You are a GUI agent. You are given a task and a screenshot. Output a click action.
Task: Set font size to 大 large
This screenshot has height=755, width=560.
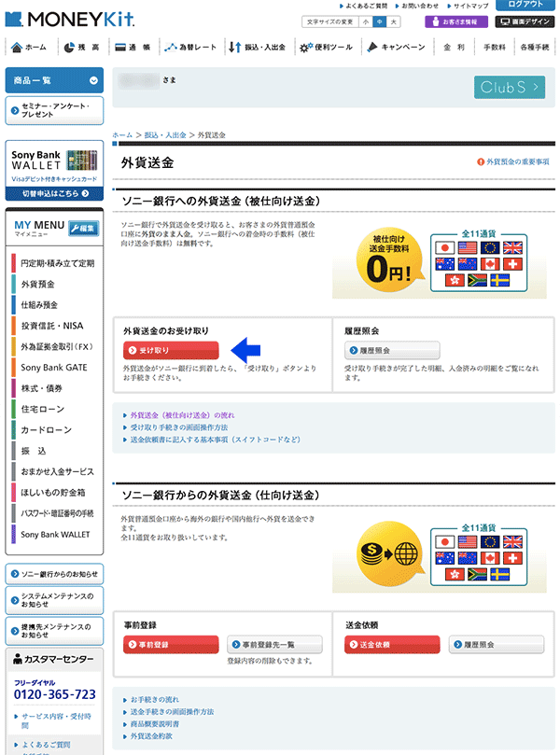tap(393, 21)
